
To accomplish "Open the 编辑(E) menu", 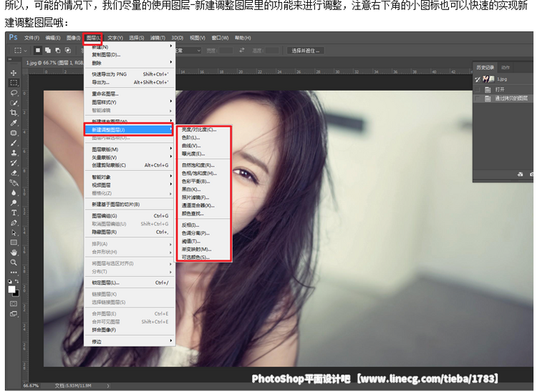I will 53,38.
